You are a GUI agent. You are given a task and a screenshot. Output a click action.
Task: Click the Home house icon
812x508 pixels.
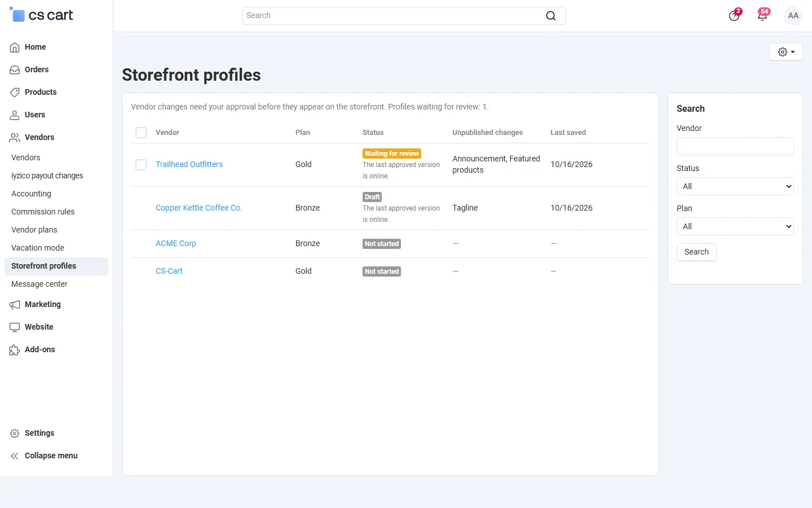click(x=15, y=47)
